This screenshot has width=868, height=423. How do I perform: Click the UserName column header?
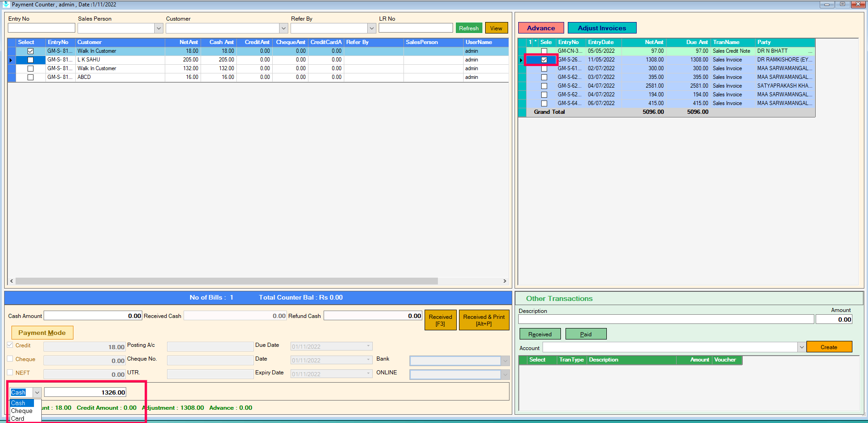pyautogui.click(x=486, y=42)
